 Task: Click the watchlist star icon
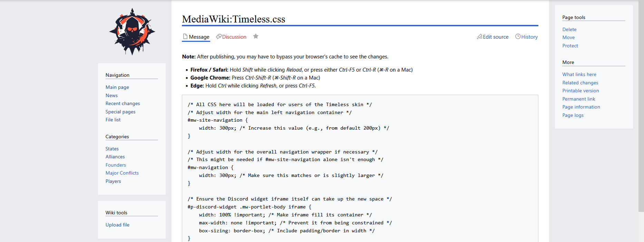coord(256,36)
